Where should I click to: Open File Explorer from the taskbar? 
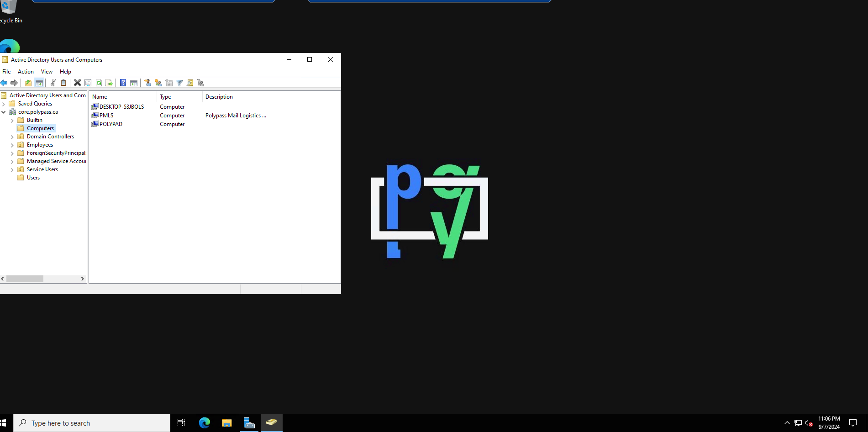click(226, 423)
